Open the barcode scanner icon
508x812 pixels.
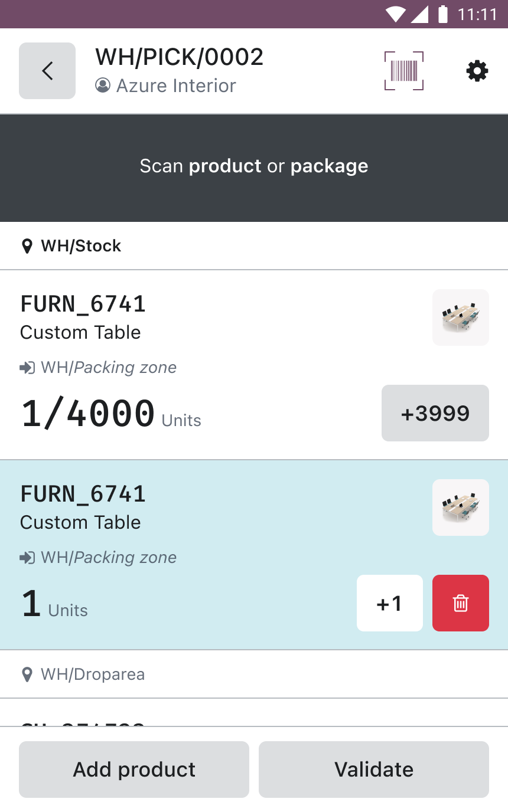click(x=403, y=70)
